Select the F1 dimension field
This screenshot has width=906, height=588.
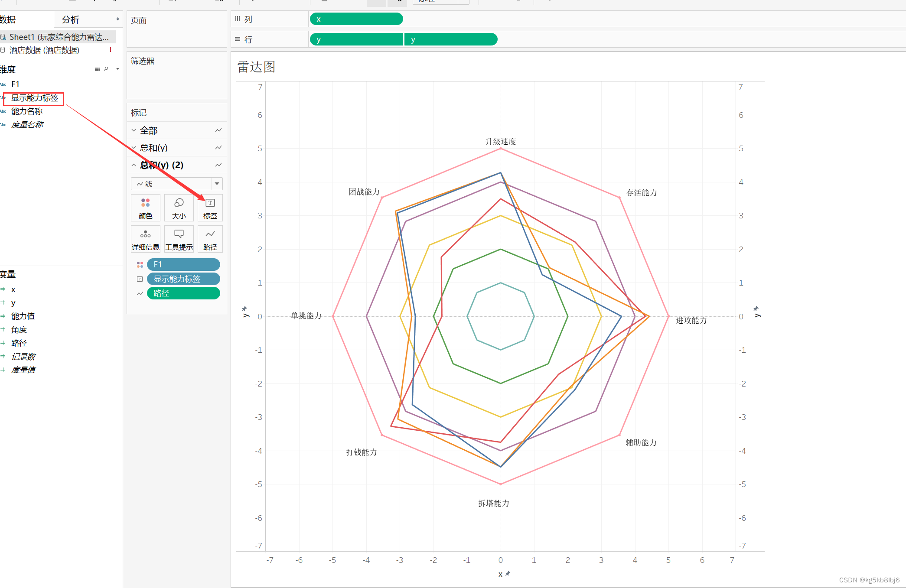click(x=15, y=84)
